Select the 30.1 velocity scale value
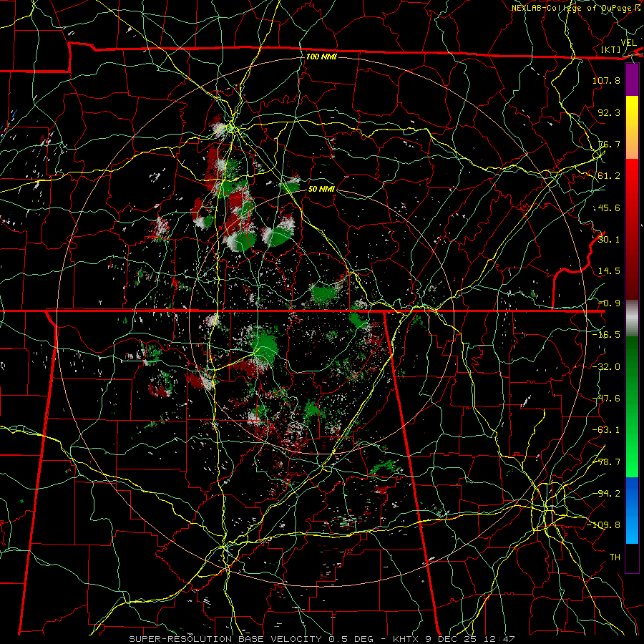Screen dimensions: 644x644 click(x=609, y=239)
